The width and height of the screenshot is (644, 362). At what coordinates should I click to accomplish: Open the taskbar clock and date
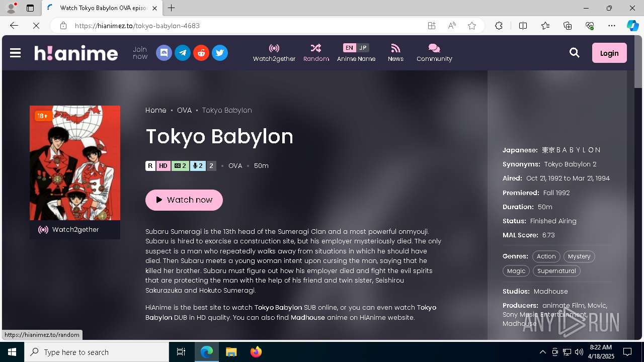tap(601, 352)
